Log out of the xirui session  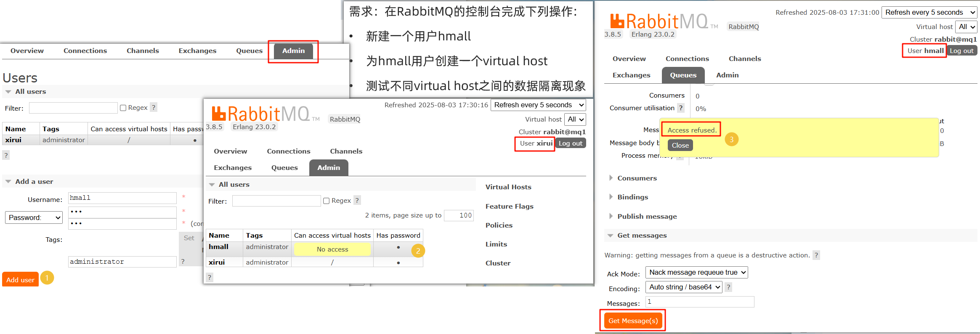pyautogui.click(x=570, y=143)
